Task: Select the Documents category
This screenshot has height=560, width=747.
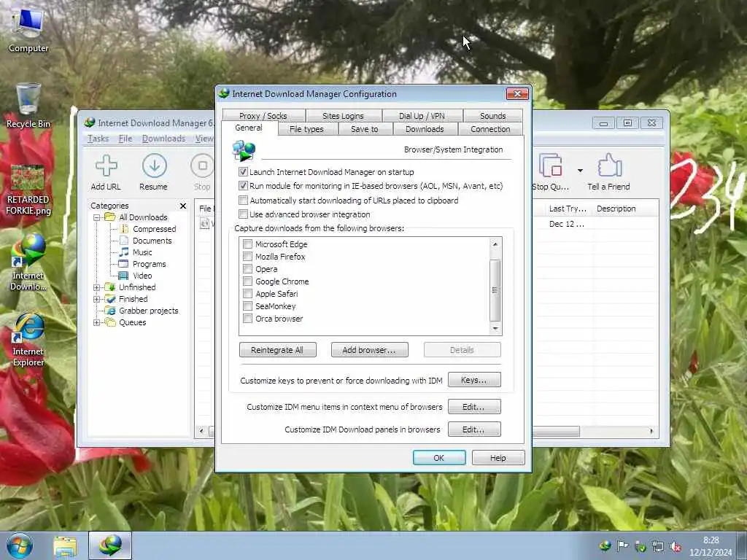Action: pyautogui.click(x=152, y=241)
